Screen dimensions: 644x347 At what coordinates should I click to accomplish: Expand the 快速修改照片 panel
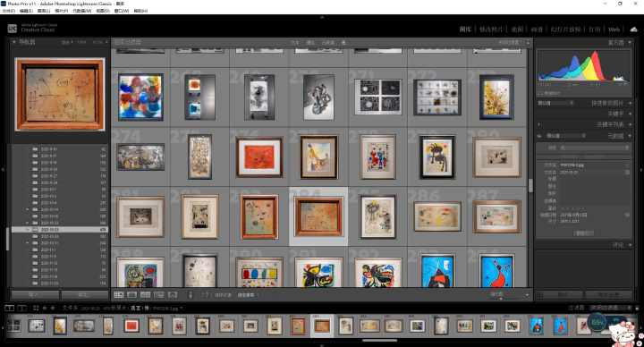tap(630, 103)
